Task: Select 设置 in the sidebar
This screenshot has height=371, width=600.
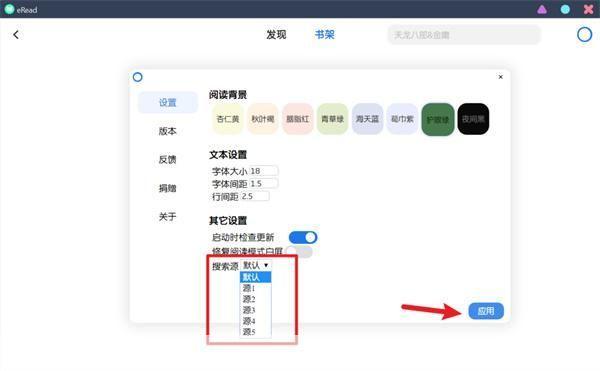Action: click(x=168, y=103)
